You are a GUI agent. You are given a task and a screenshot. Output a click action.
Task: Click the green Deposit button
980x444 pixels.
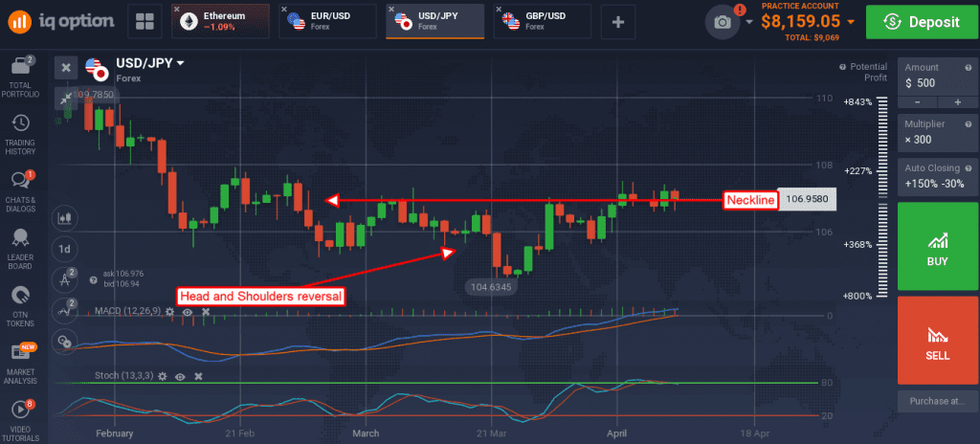[923, 22]
